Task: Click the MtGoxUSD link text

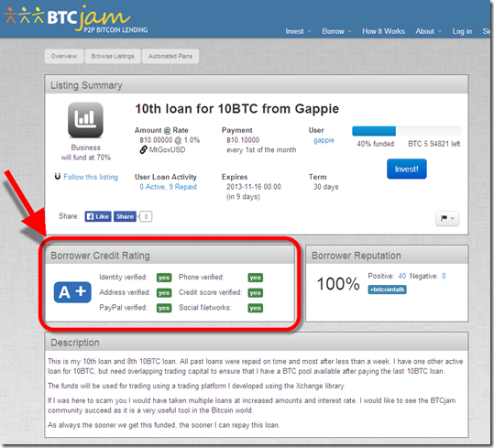Action: 167,150
